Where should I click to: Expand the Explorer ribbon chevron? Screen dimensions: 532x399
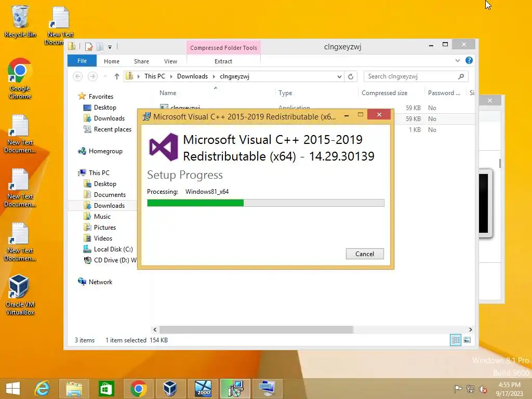[x=457, y=60]
